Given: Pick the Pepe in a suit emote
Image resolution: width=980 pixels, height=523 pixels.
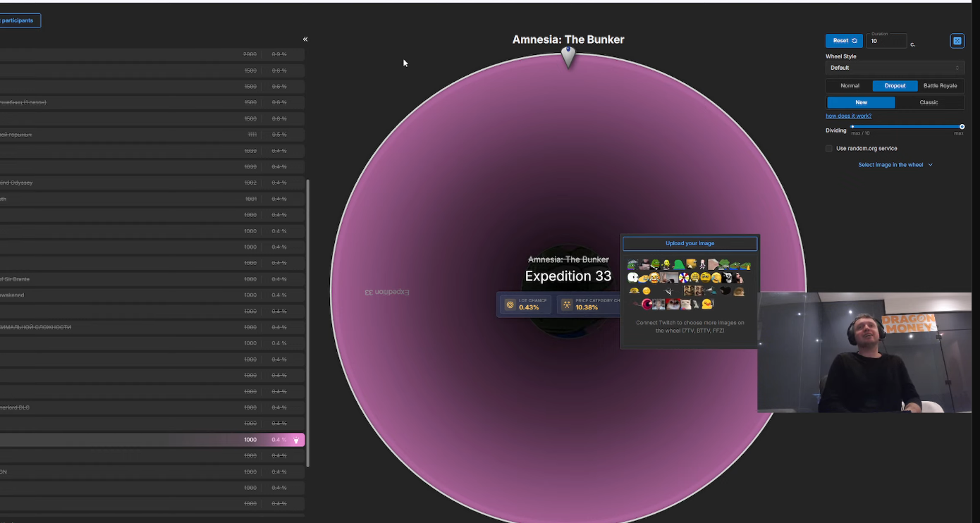Looking at the screenshot, I should [x=655, y=265].
